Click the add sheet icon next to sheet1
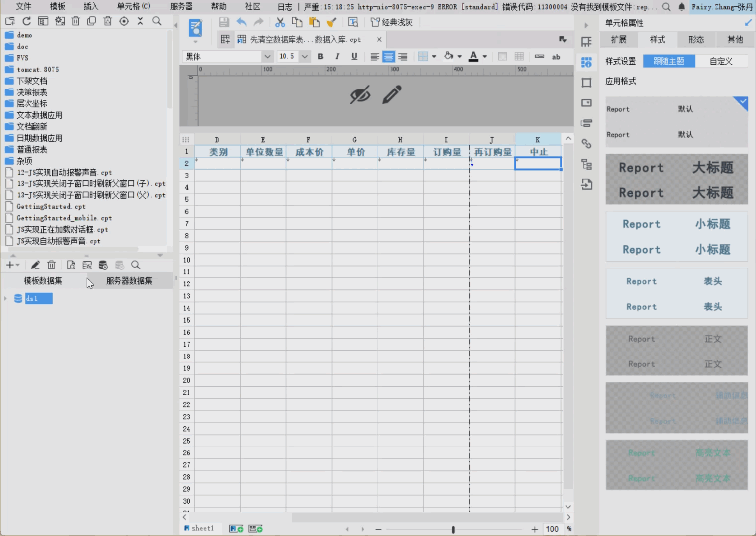This screenshot has height=536, width=756. tap(236, 529)
